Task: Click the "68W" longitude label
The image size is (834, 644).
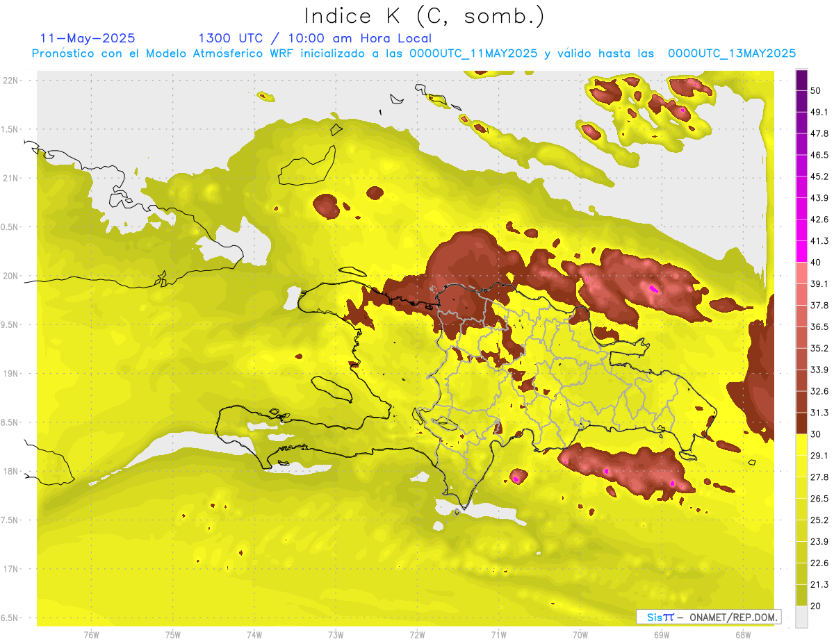Action: (x=743, y=635)
